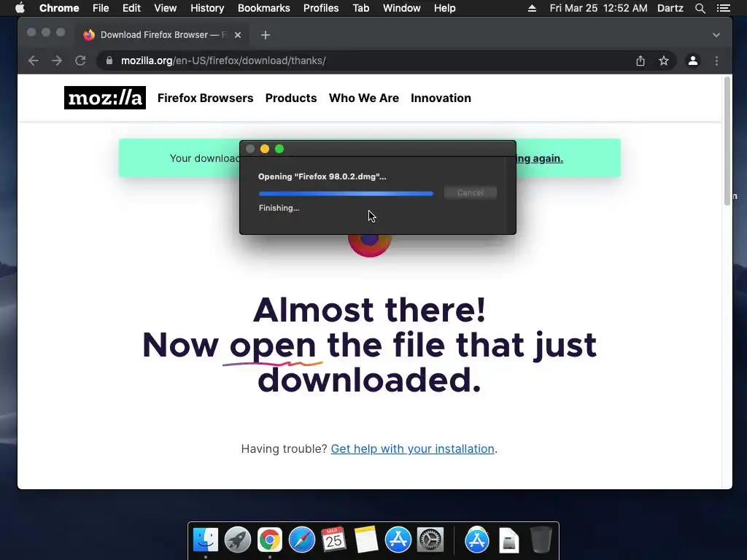Open Notes from the Dock
747x560 pixels.
366,540
